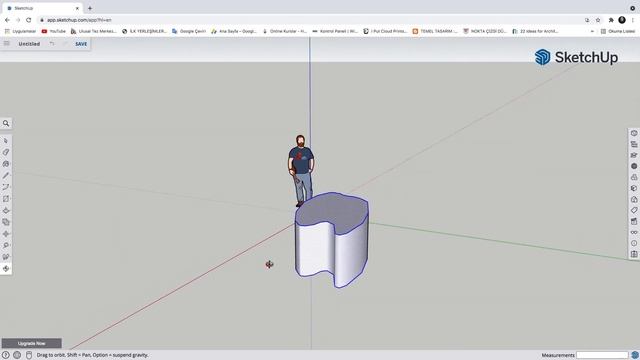
Task: Pick the Tape Measure tool
Action: pyautogui.click(x=6, y=245)
